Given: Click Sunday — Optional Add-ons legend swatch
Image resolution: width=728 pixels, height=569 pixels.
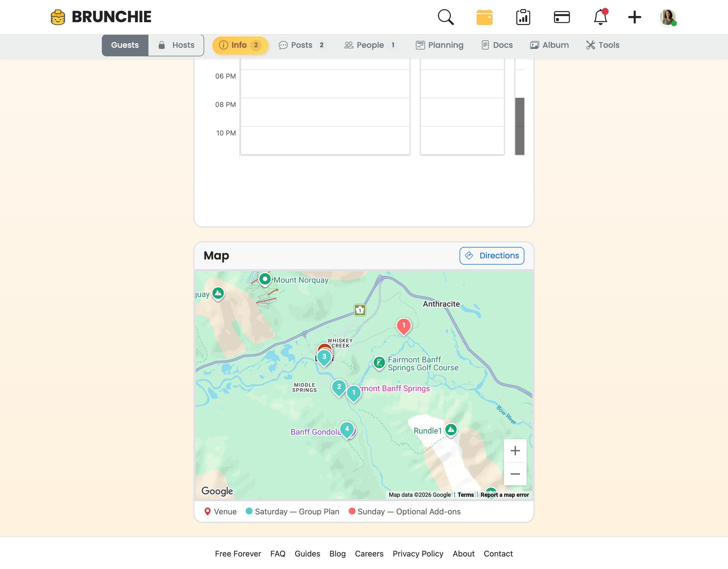Looking at the screenshot, I should click(x=352, y=511).
